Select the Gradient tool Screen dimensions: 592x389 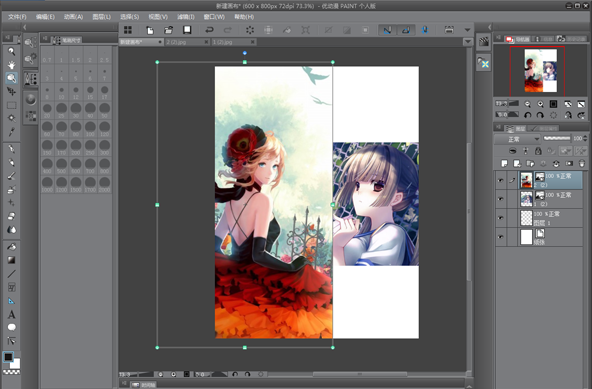(x=11, y=260)
